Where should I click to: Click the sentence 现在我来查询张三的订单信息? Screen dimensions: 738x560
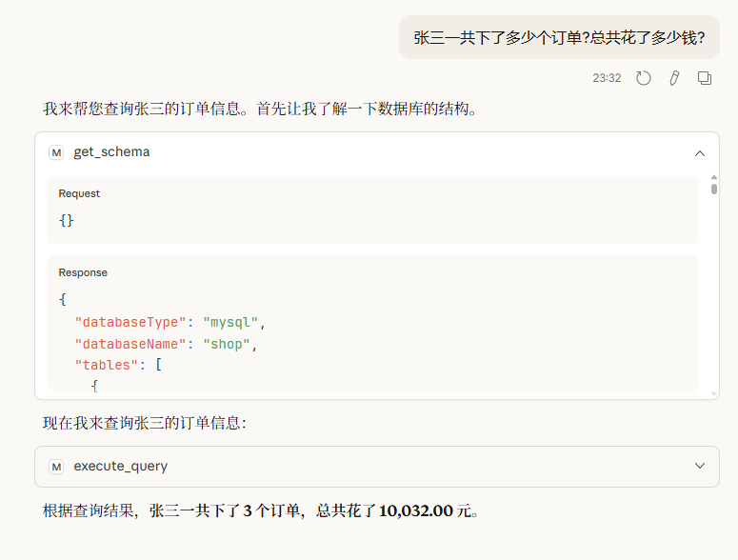pos(144,423)
